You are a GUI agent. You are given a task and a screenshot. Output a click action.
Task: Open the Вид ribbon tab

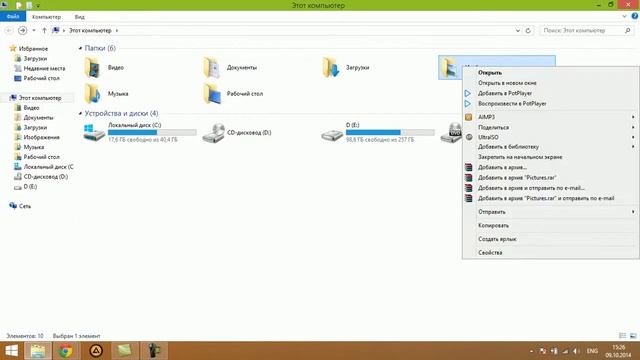point(80,17)
